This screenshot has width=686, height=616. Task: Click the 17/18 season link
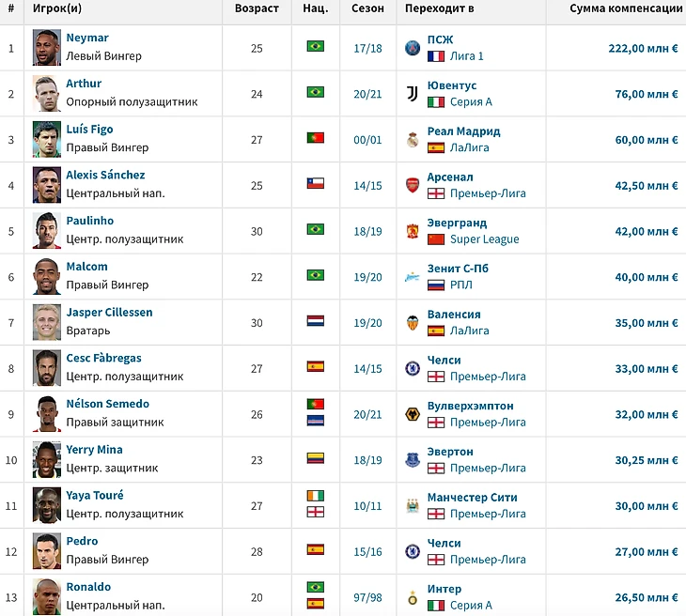coord(367,49)
